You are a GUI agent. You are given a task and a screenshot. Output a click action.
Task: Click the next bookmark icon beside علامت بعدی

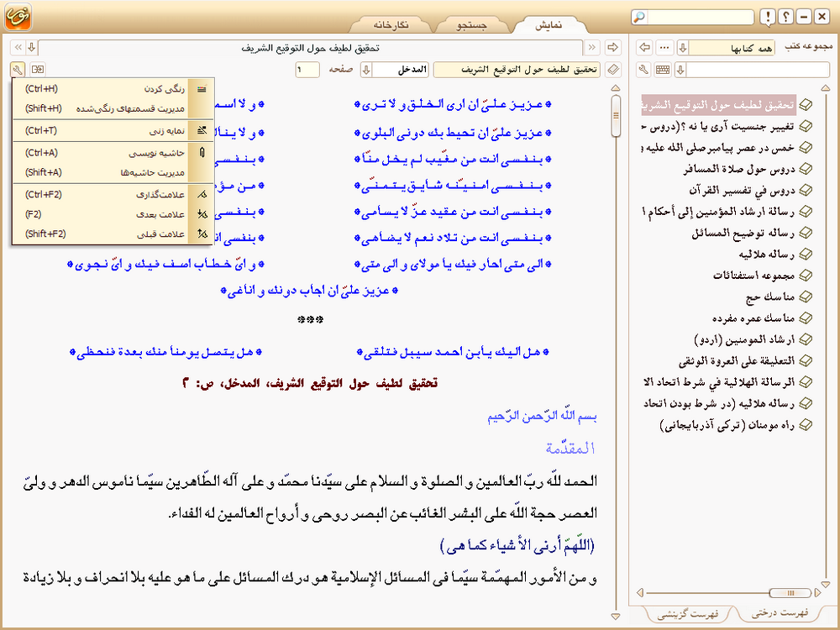tap(202, 214)
